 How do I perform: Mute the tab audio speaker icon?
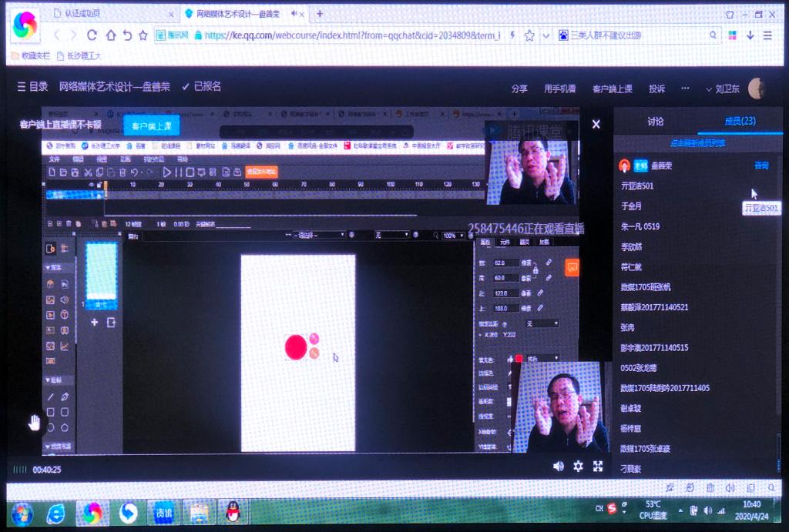coord(294,14)
